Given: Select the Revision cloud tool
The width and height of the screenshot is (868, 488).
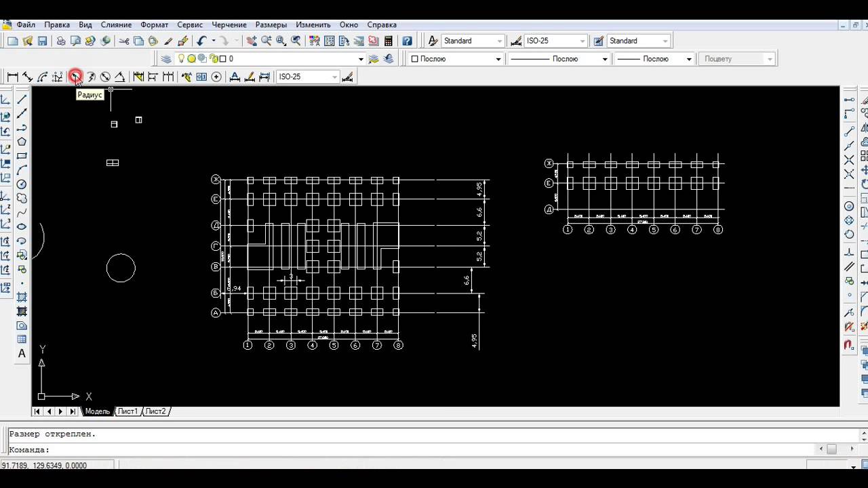Looking at the screenshot, I should [22, 199].
